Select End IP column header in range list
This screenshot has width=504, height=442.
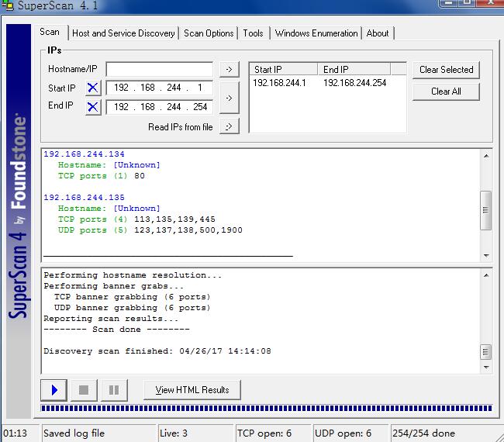click(x=354, y=70)
